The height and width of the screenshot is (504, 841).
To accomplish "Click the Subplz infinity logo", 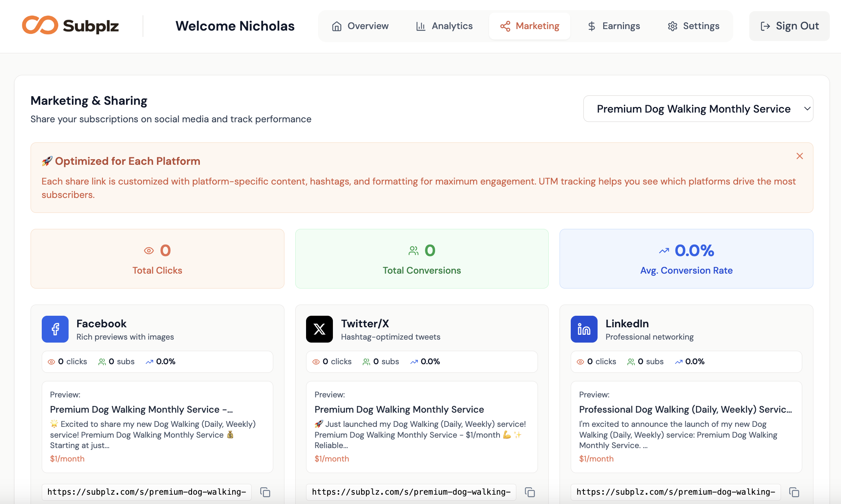I will pyautogui.click(x=41, y=25).
